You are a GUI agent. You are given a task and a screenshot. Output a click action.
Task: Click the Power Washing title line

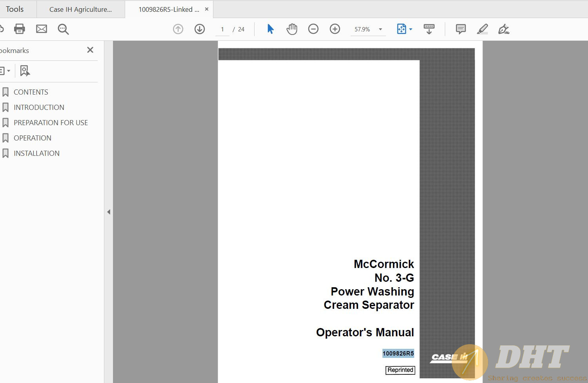point(372,292)
